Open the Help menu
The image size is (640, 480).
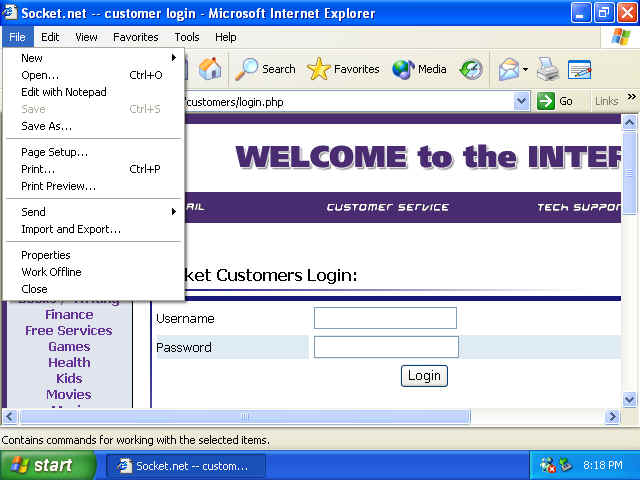(x=225, y=37)
